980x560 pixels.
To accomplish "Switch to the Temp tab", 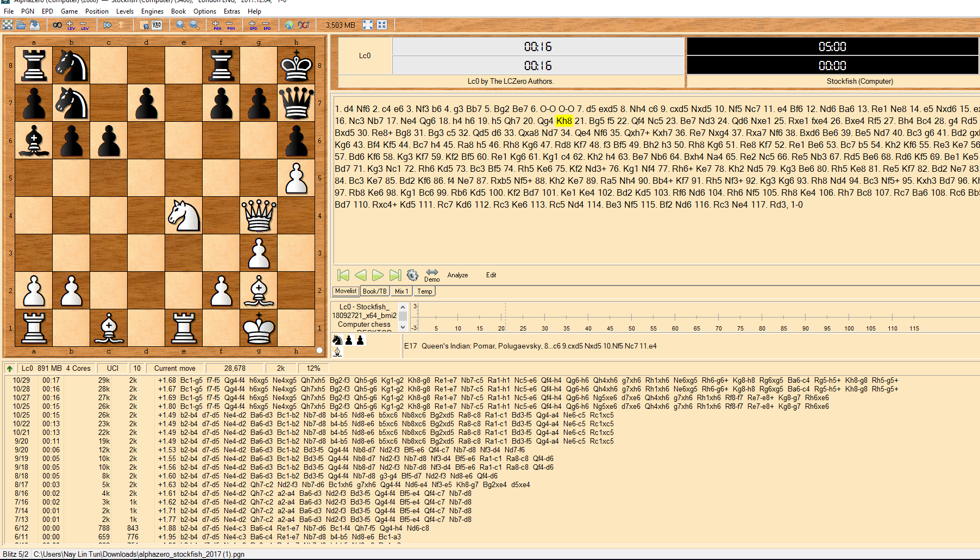I will click(x=425, y=291).
